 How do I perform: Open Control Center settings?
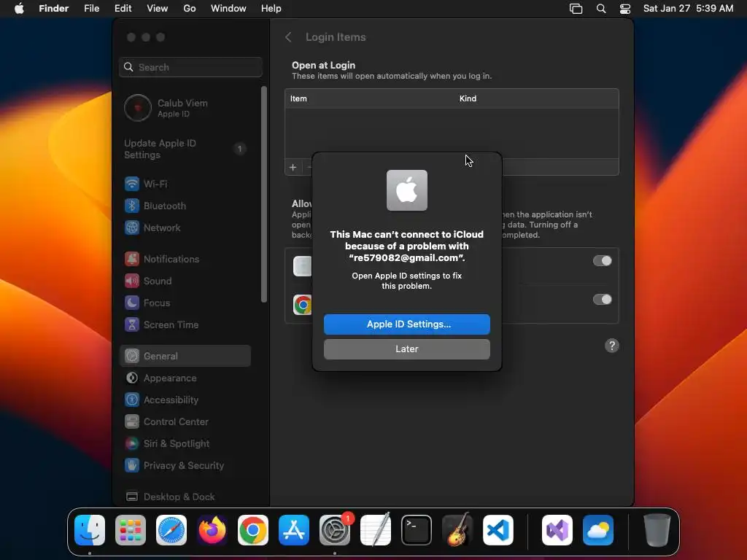185,422
